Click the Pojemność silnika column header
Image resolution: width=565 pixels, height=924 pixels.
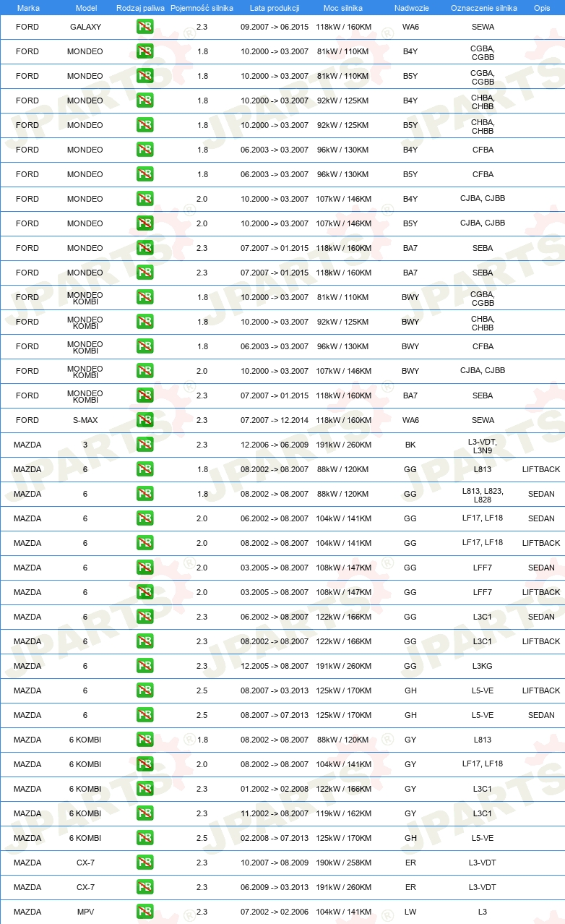tap(202, 8)
